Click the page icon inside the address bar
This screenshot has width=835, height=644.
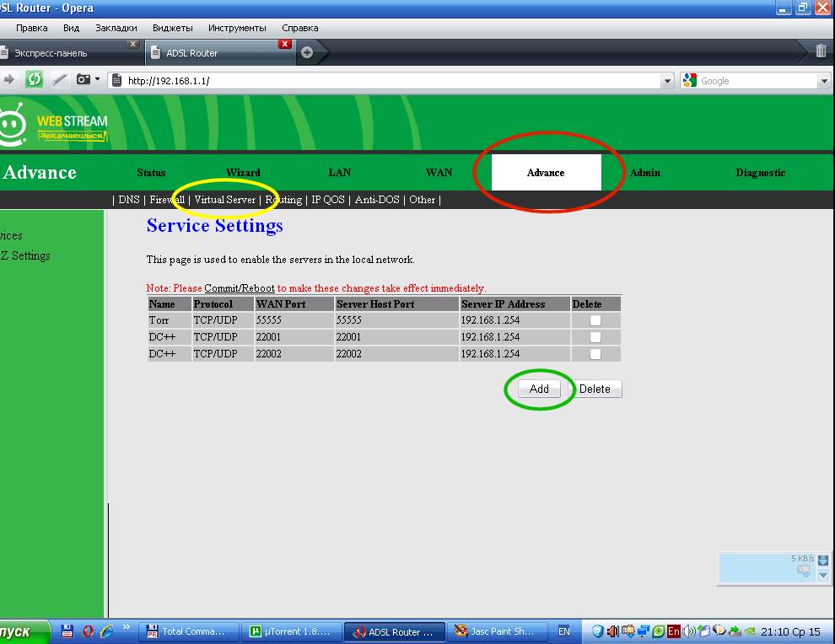click(117, 80)
